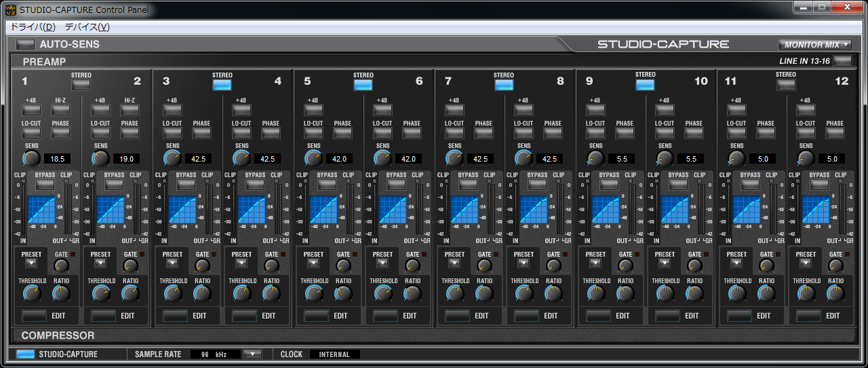
Task: Click the THRESHOLD knob on channel 2
Action: coord(102,293)
